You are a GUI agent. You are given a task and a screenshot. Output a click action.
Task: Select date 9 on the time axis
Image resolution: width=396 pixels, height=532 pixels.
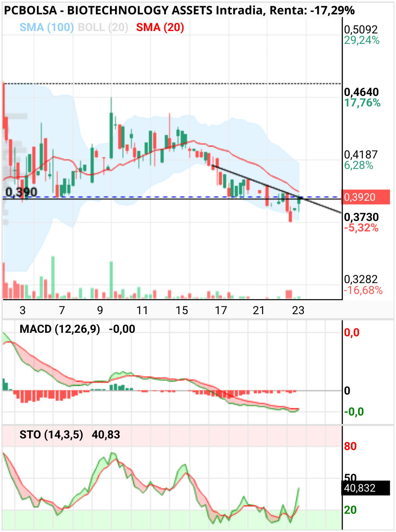click(100, 310)
